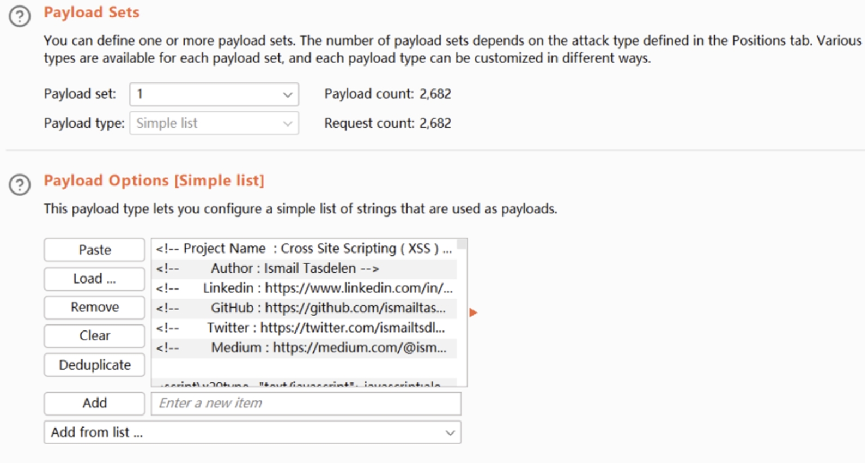The height and width of the screenshot is (463, 868).
Task: Click the Remove button
Action: [94, 307]
